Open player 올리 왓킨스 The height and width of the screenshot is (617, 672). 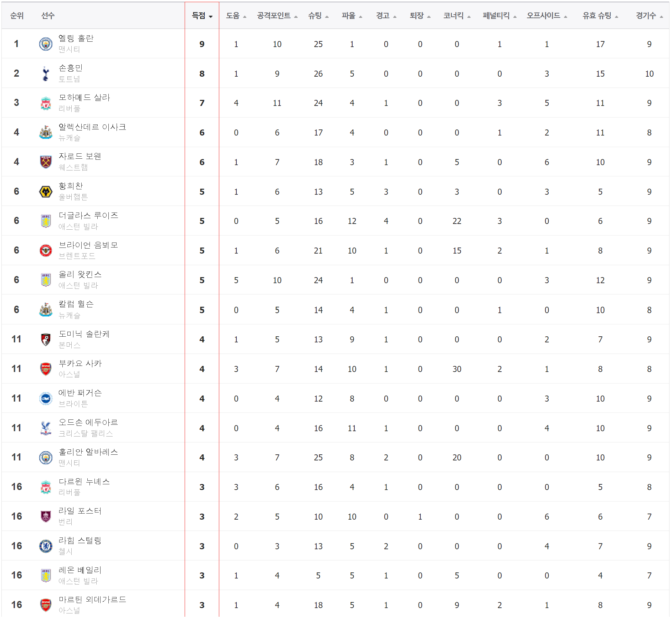80,274
